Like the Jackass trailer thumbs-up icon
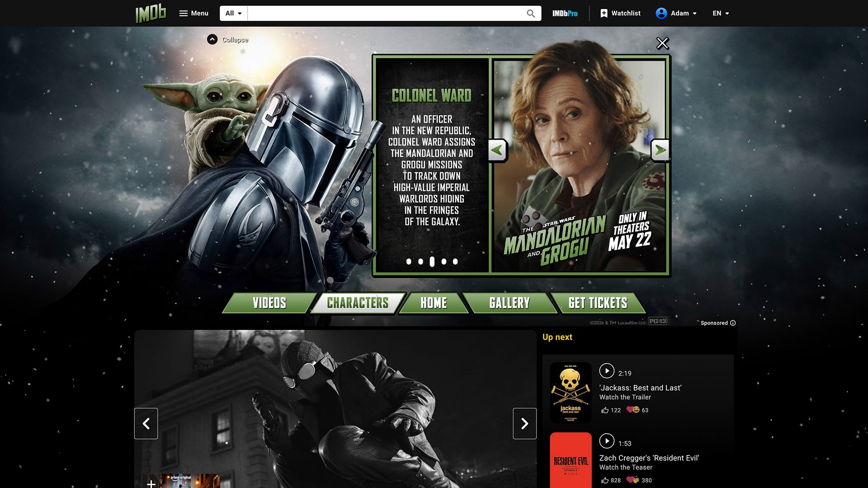Screen dimensions: 868x488 (605, 410)
